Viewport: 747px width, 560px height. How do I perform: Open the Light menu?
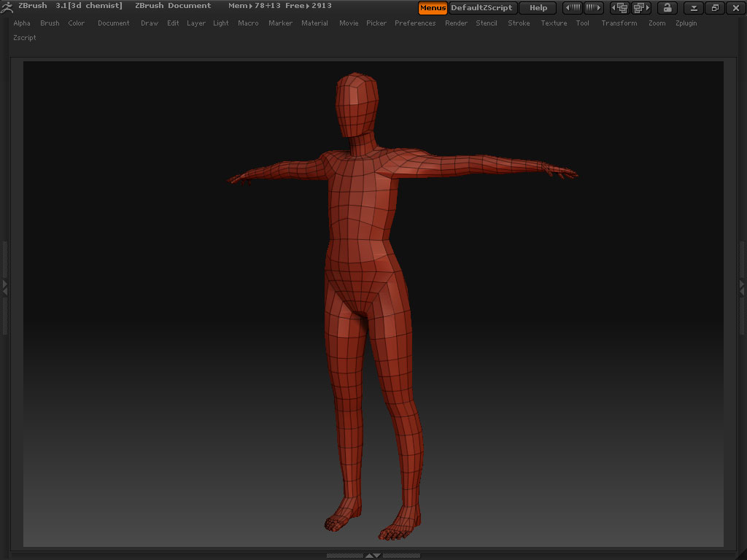[221, 23]
